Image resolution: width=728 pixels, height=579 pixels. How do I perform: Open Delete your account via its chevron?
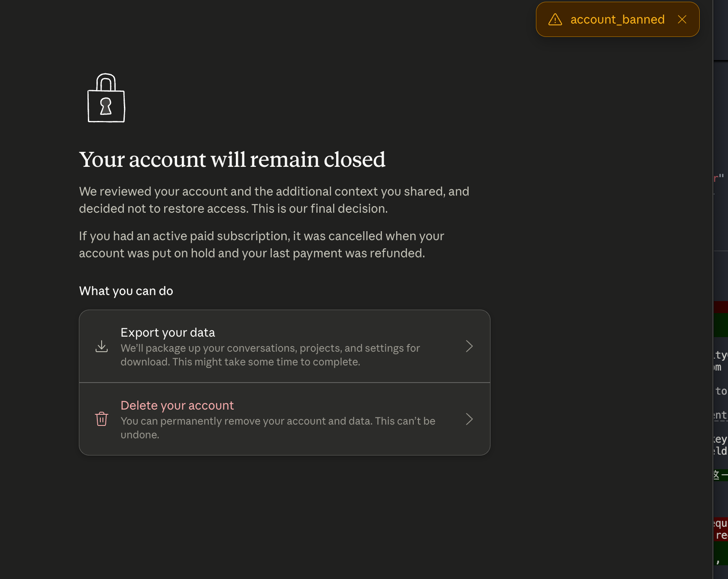pos(469,419)
